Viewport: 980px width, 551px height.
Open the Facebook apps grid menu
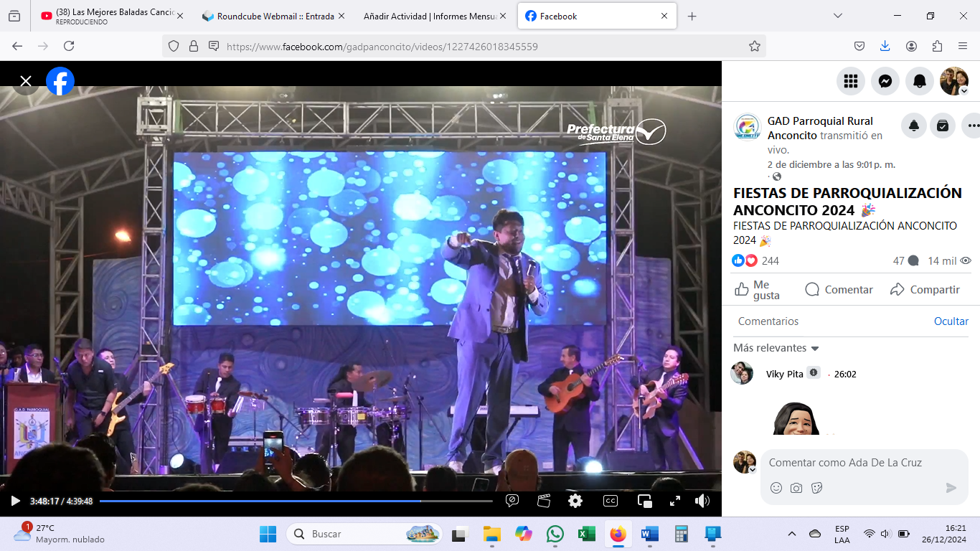point(851,81)
